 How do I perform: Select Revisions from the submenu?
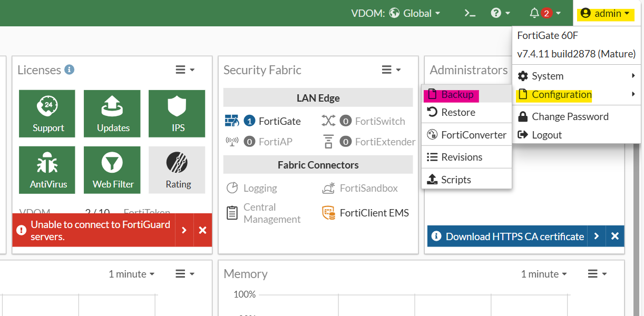point(466,157)
